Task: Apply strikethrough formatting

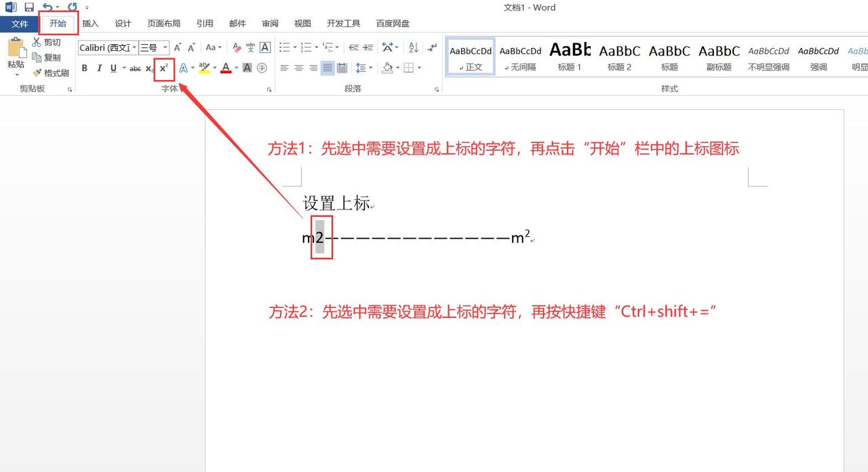Action: click(x=135, y=68)
